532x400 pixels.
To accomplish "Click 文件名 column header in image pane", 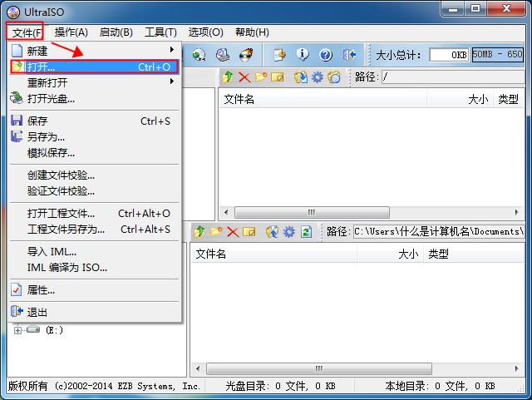I will 323,99.
